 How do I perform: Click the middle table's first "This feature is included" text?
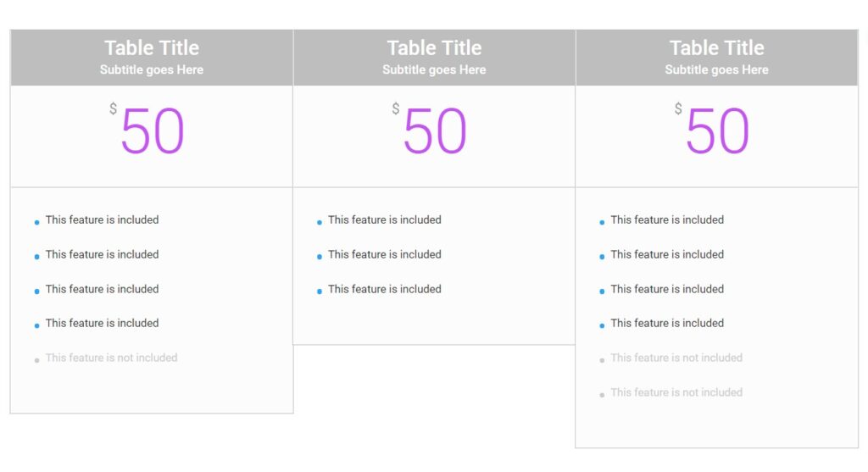pyautogui.click(x=385, y=220)
